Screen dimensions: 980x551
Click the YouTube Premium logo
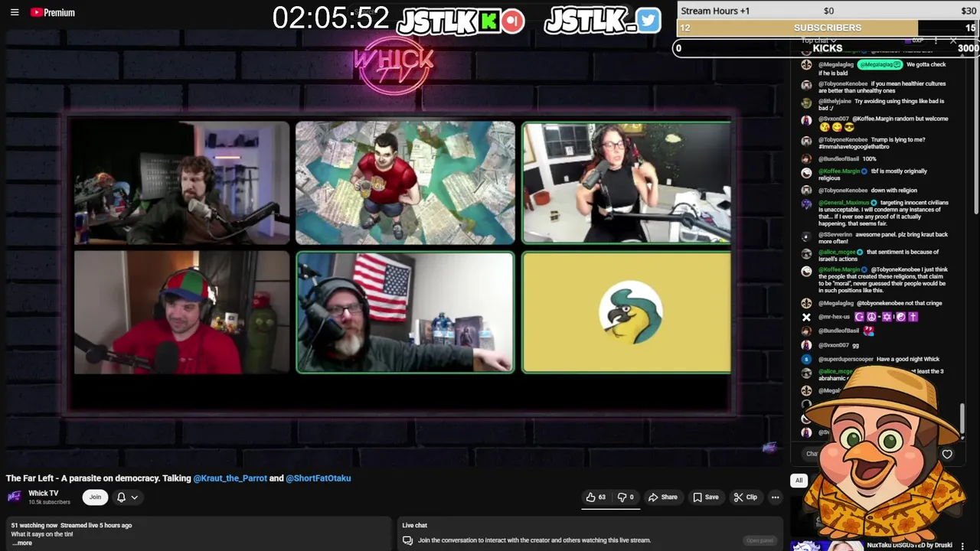pyautogui.click(x=52, y=12)
